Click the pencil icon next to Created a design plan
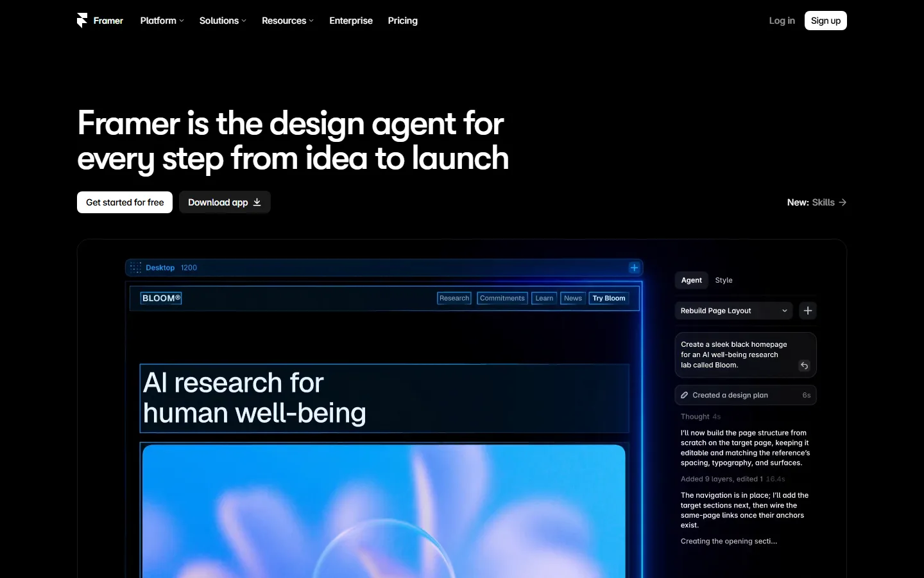Viewport: 924px width, 578px height. 685,395
